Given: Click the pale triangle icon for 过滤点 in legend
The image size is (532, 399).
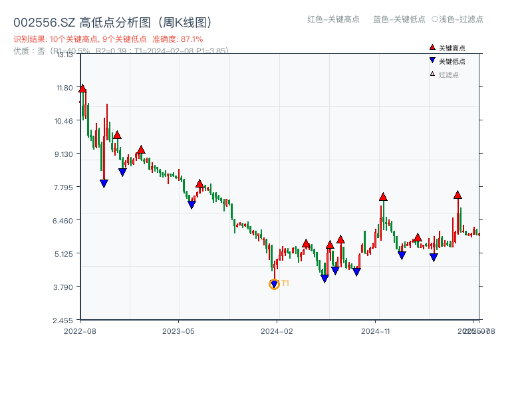Looking at the screenshot, I should [432, 74].
